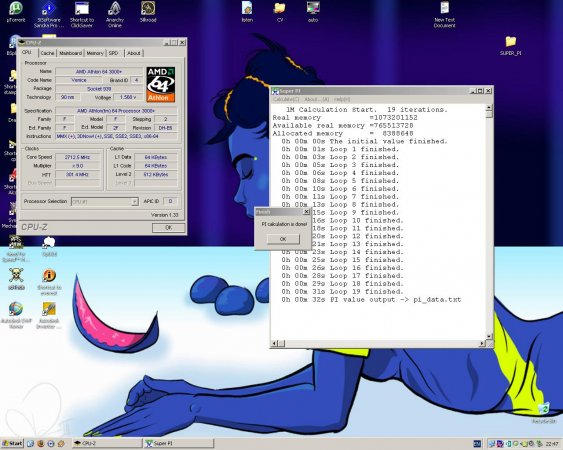Click the Instructions field listing MMX, SSE
Screen dimensions: 563x450
point(116,136)
